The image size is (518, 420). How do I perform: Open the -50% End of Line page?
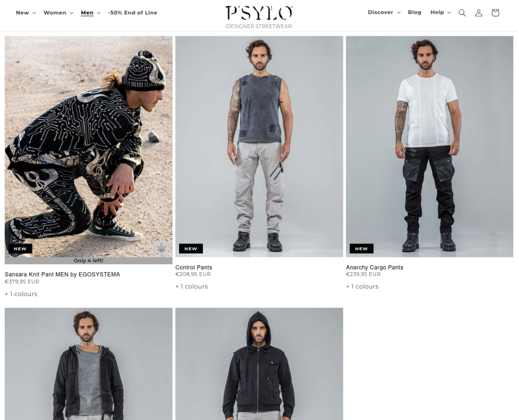click(x=133, y=13)
